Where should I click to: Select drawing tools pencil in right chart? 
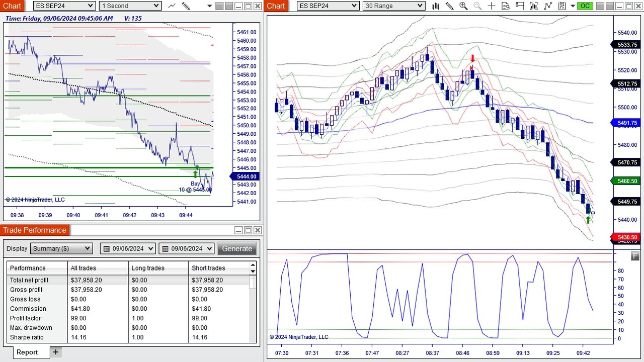point(449,6)
